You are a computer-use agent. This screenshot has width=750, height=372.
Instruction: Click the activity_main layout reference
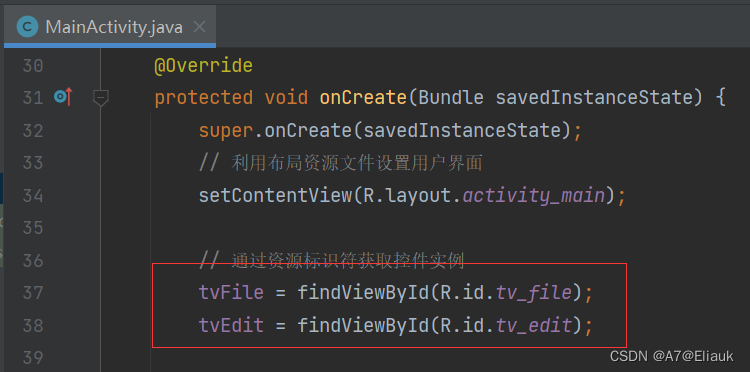pyautogui.click(x=534, y=196)
